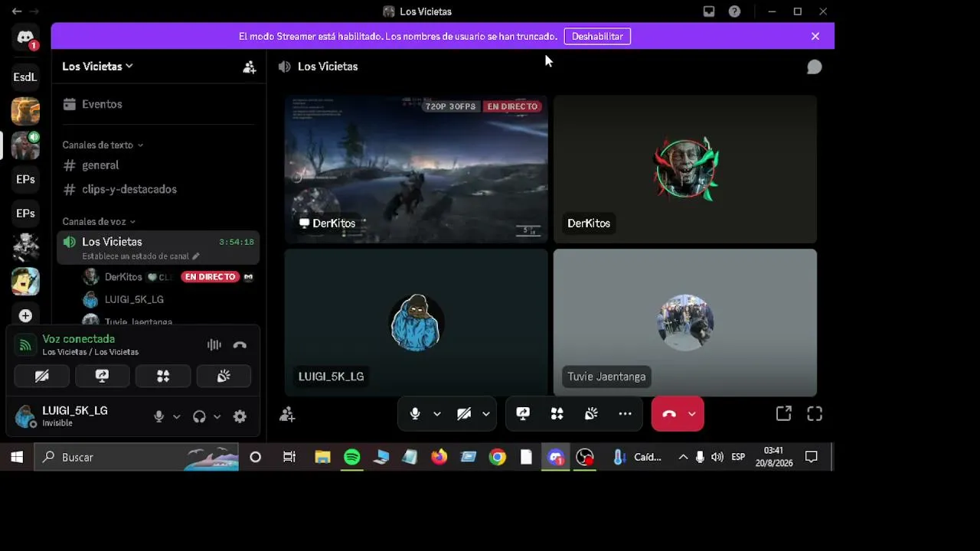Hang up with the red disconnect button
980x551 pixels.
pos(669,414)
